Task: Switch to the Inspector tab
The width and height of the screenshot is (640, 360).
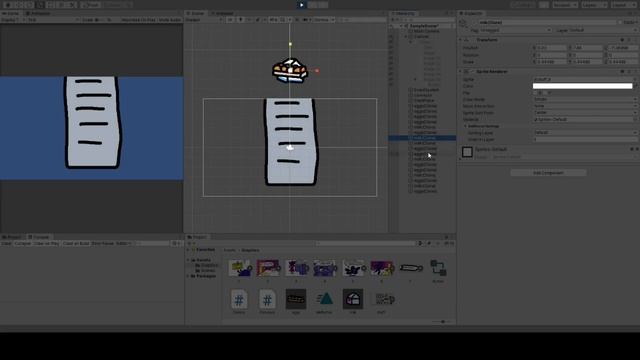Action: click(x=472, y=13)
